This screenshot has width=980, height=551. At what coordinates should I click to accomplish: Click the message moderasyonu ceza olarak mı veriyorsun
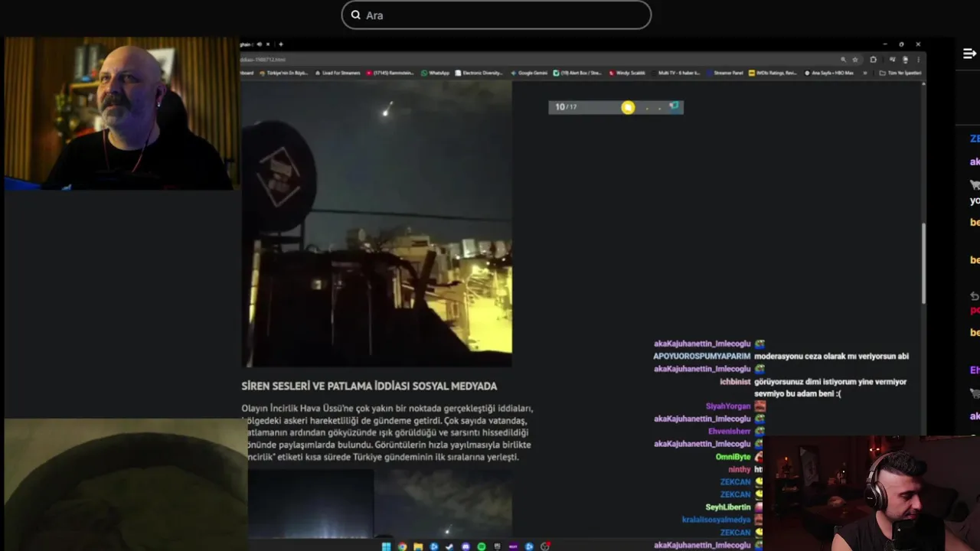click(x=831, y=356)
